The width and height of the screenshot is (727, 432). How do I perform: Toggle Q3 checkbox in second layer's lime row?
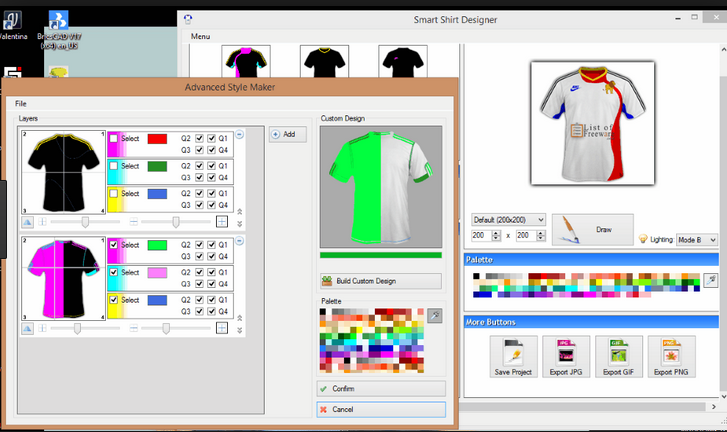(x=199, y=256)
